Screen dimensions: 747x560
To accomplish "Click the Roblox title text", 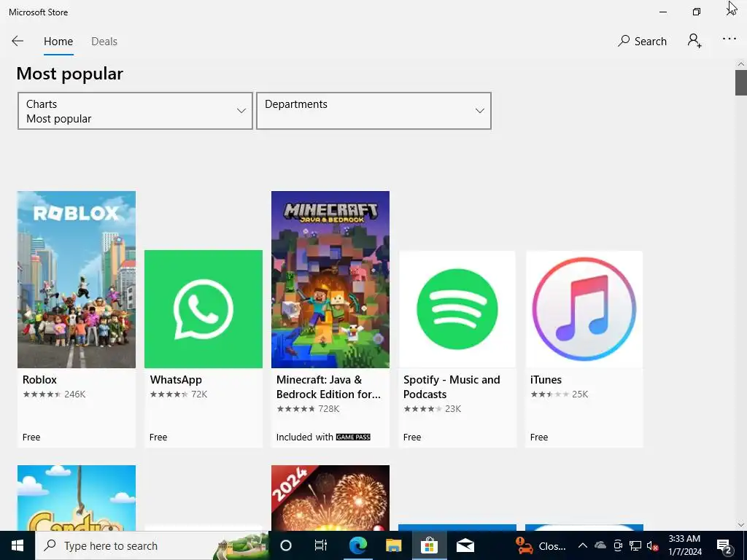I will (x=39, y=379).
